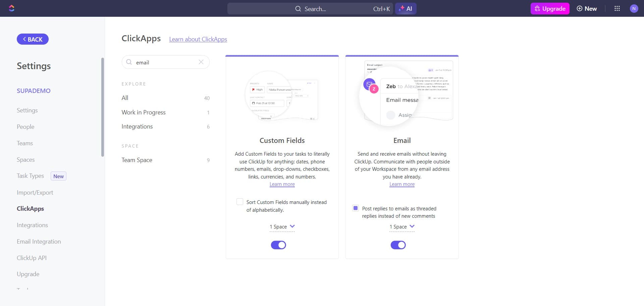Go back using the BACK button
This screenshot has width=644, height=306.
pyautogui.click(x=33, y=39)
